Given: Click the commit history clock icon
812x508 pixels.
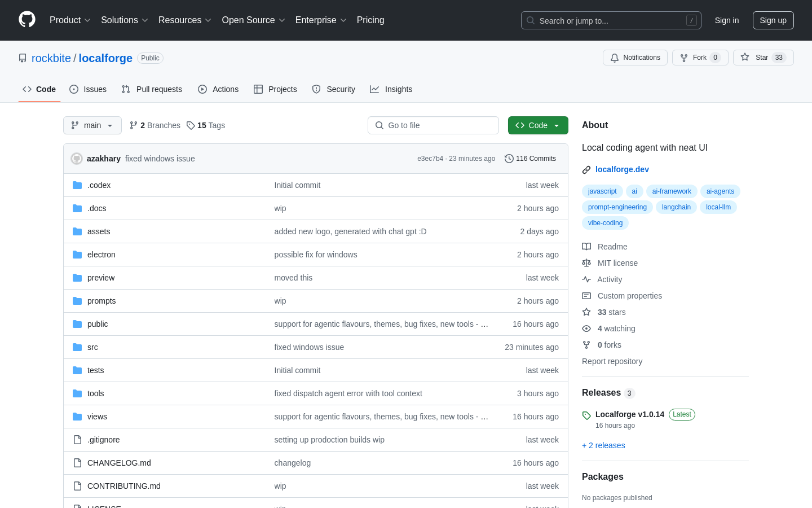Looking at the screenshot, I should point(509,159).
